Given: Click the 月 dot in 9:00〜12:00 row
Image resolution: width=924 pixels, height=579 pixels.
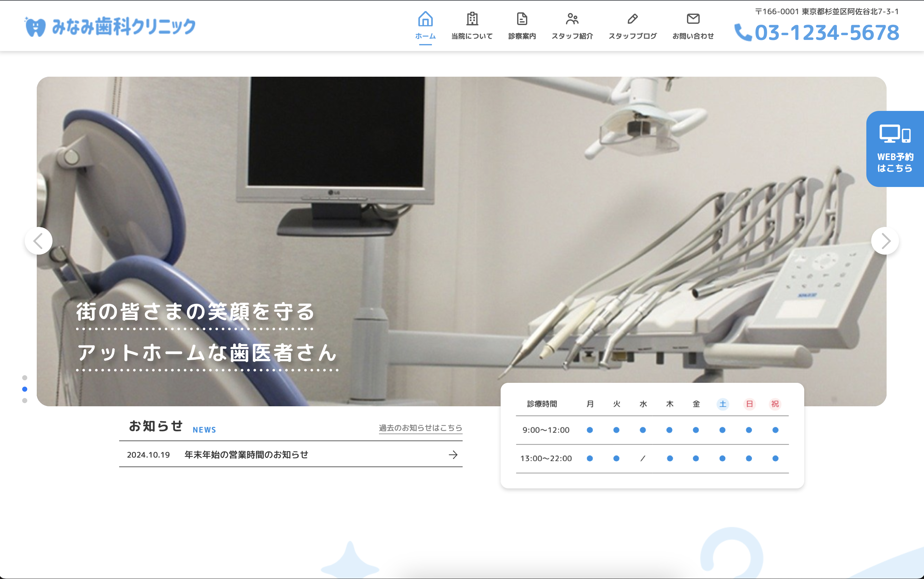Looking at the screenshot, I should point(590,430).
